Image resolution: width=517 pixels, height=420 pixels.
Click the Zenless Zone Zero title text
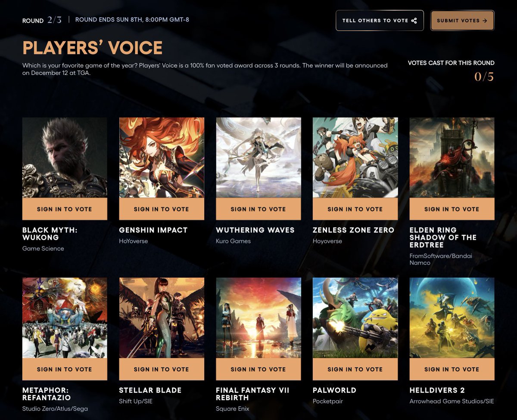tap(353, 230)
